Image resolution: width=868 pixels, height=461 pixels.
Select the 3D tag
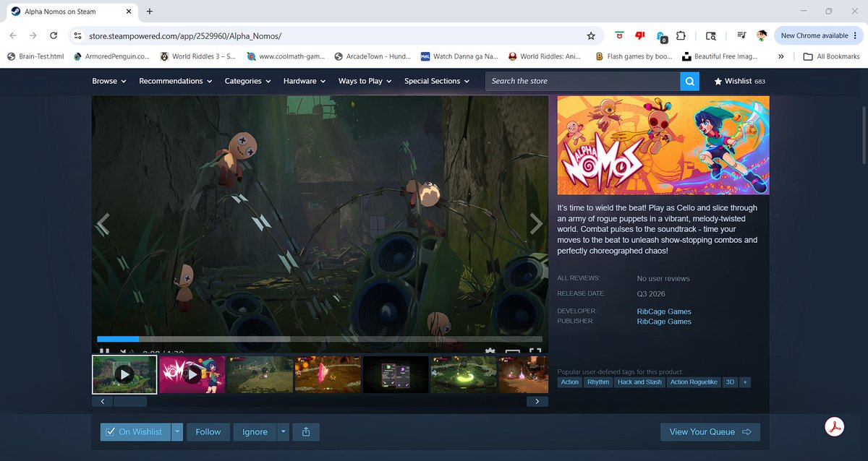point(730,382)
